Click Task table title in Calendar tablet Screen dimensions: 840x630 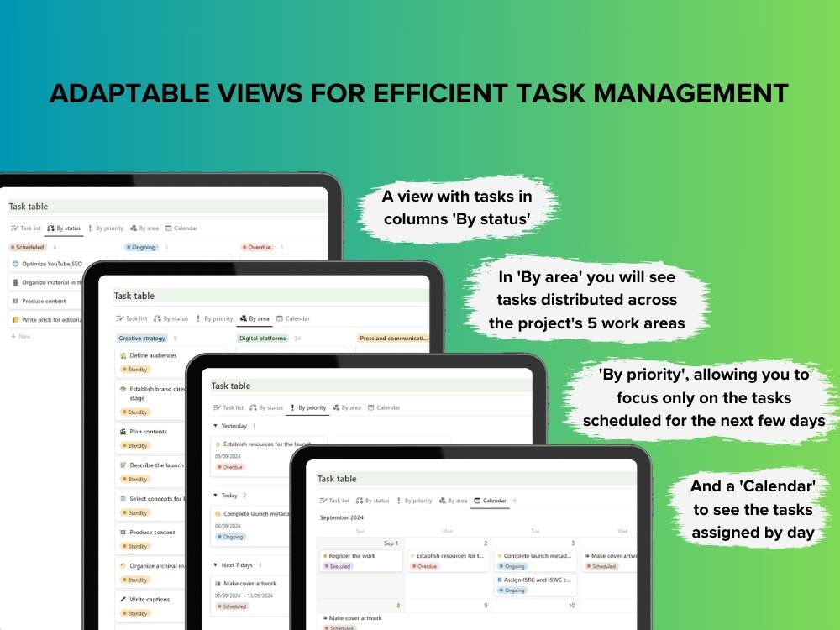pyautogui.click(x=337, y=479)
